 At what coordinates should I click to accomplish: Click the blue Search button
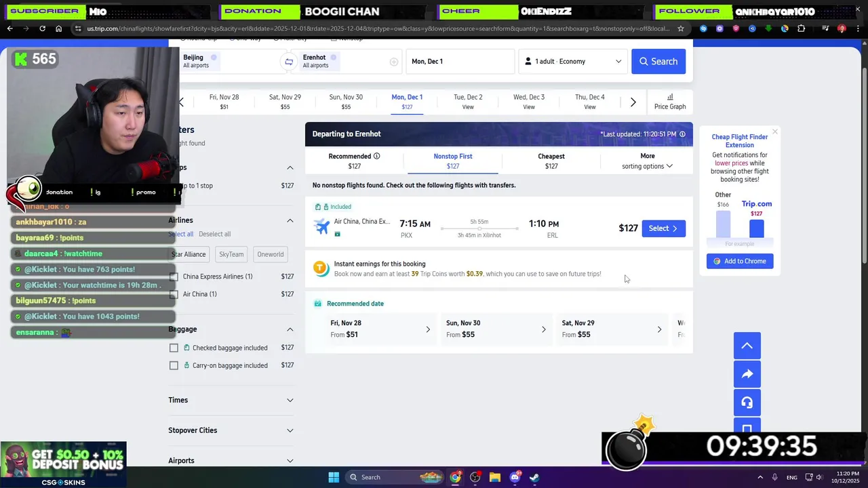tap(658, 62)
